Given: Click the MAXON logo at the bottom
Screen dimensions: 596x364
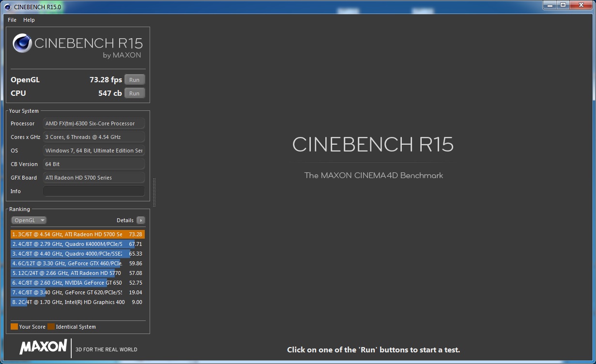Looking at the screenshot, I should 43,347.
